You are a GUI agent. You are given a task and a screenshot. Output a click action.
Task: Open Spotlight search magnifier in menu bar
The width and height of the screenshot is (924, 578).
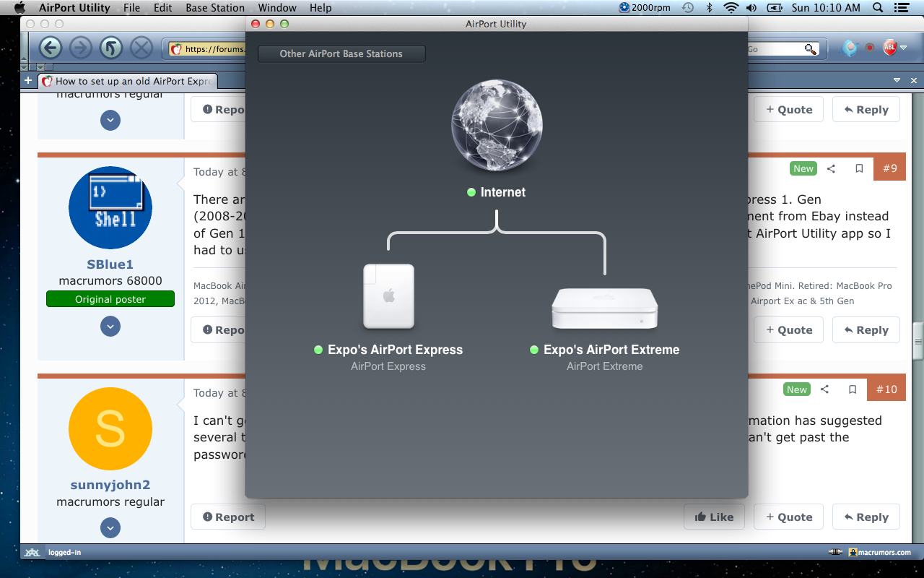coord(878,8)
